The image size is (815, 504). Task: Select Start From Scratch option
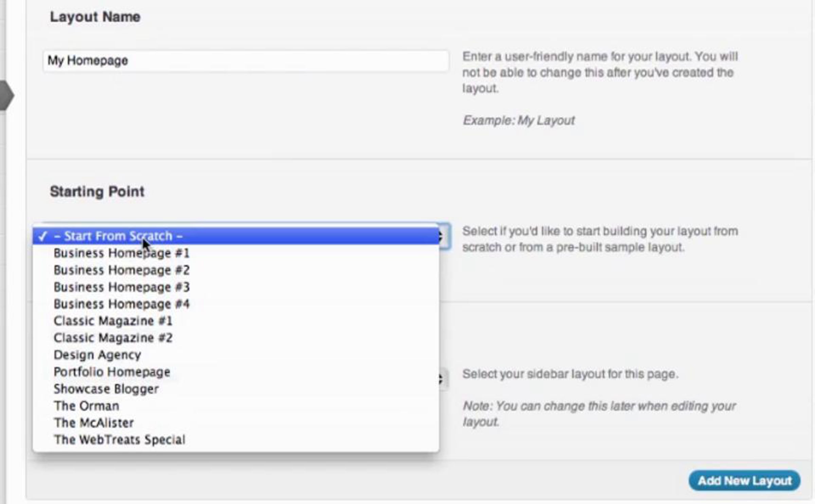[x=236, y=236]
